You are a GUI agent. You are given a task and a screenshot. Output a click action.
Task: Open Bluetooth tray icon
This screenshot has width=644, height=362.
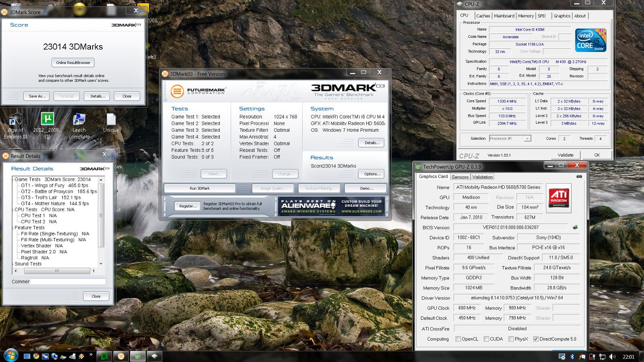(x=572, y=357)
